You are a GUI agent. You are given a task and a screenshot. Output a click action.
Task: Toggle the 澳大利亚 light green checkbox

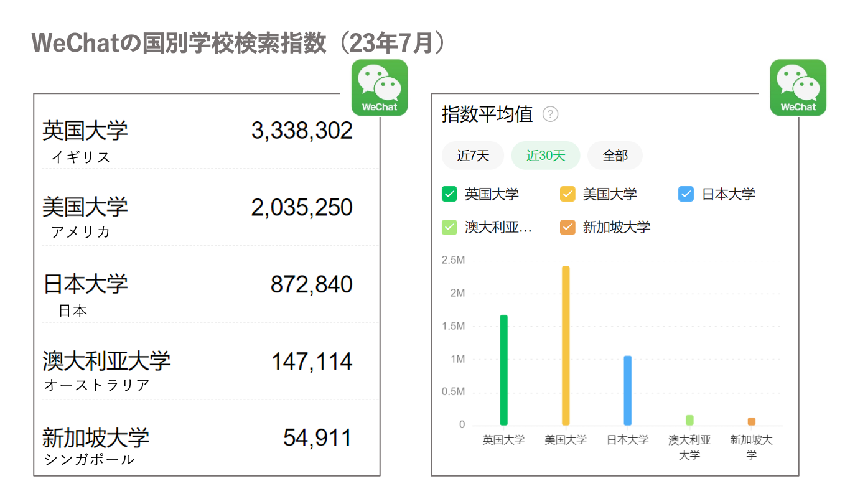(x=449, y=227)
